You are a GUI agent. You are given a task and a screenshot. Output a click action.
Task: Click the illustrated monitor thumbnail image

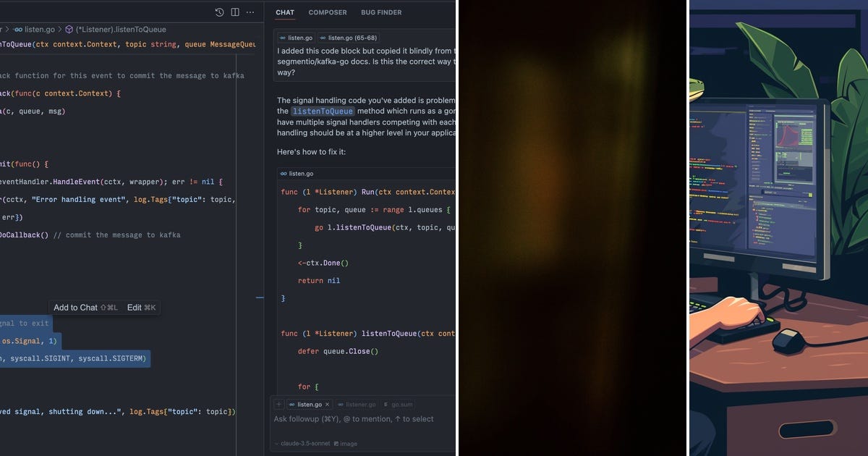(x=778, y=228)
